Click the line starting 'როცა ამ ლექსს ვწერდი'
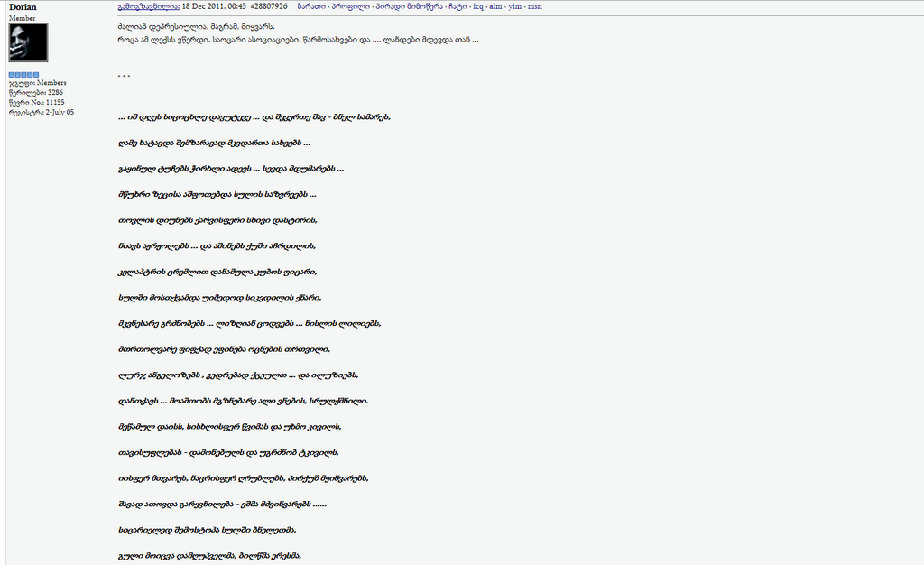The height and width of the screenshot is (565, 924). click(298, 40)
